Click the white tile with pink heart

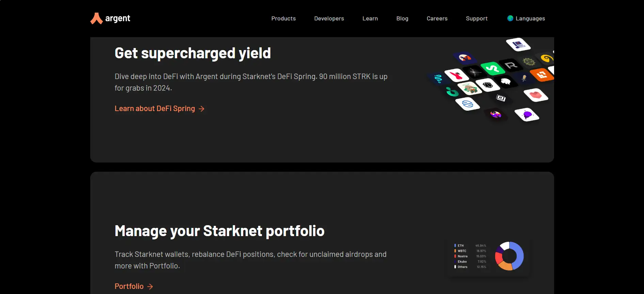[x=536, y=95]
